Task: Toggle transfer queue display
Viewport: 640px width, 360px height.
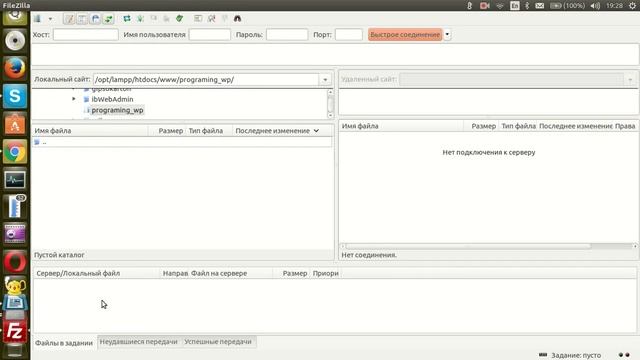Action: [x=108, y=19]
